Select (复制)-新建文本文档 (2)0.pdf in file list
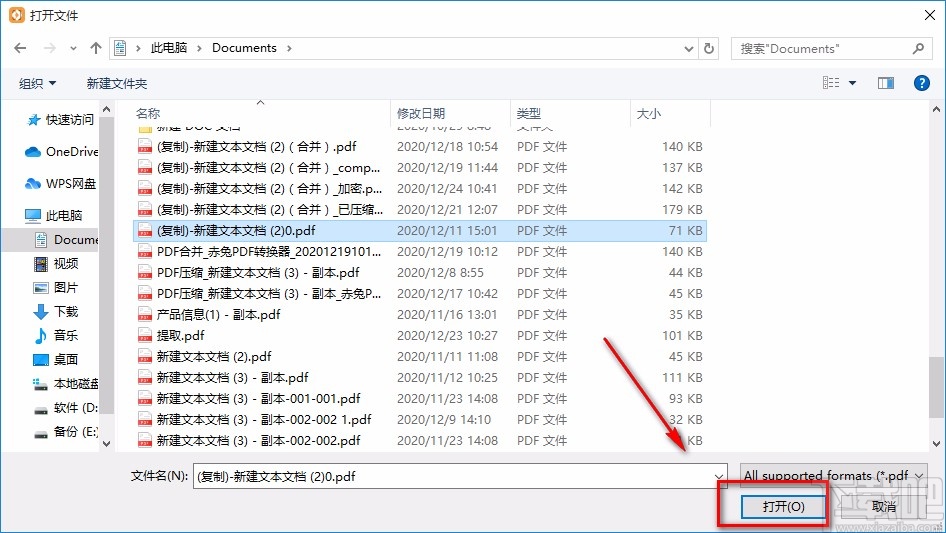Viewport: 946px width, 533px height. [x=420, y=231]
